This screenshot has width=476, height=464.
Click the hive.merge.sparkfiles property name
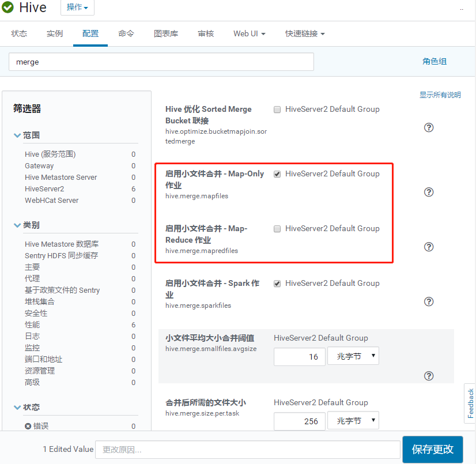198,305
